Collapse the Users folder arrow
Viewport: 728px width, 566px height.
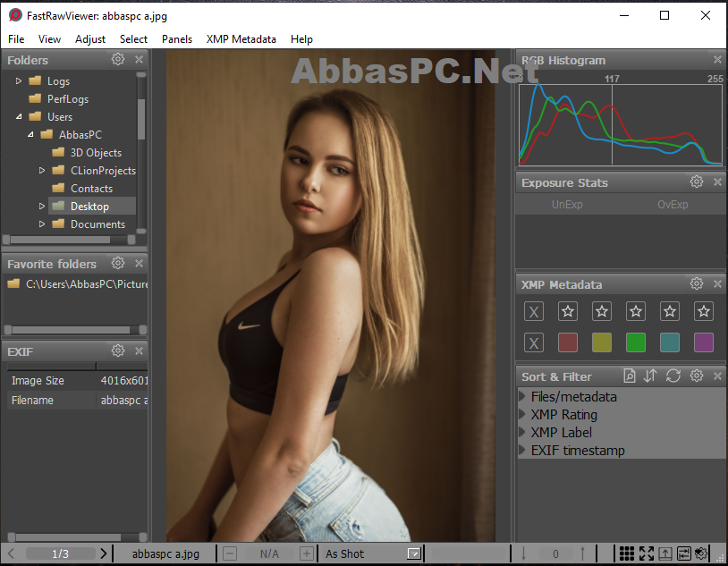click(19, 116)
